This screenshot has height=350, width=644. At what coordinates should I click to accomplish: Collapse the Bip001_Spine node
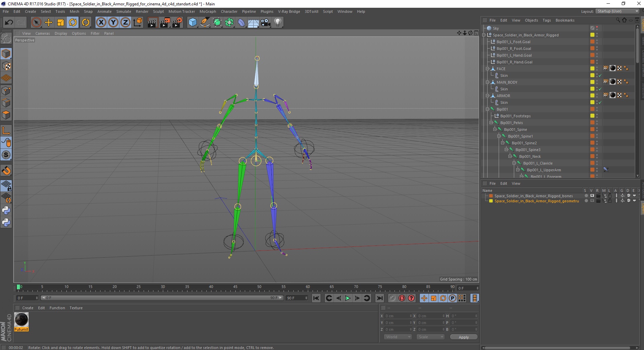[495, 129]
